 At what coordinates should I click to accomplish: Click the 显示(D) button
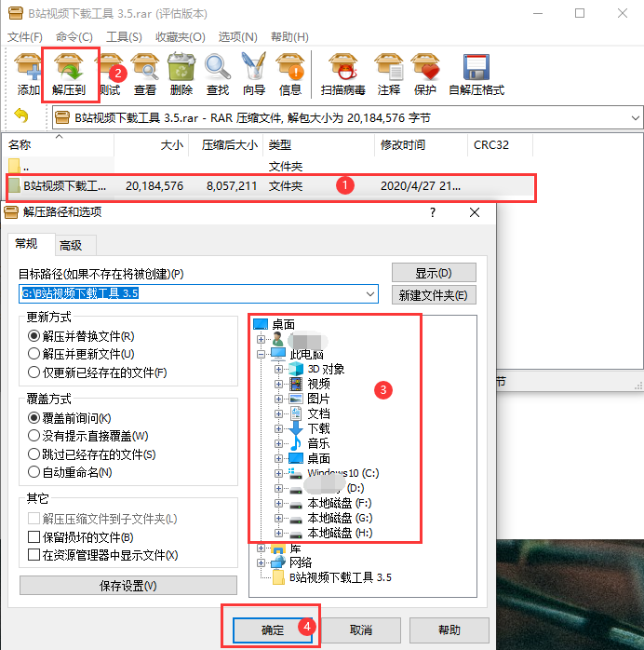[434, 273]
